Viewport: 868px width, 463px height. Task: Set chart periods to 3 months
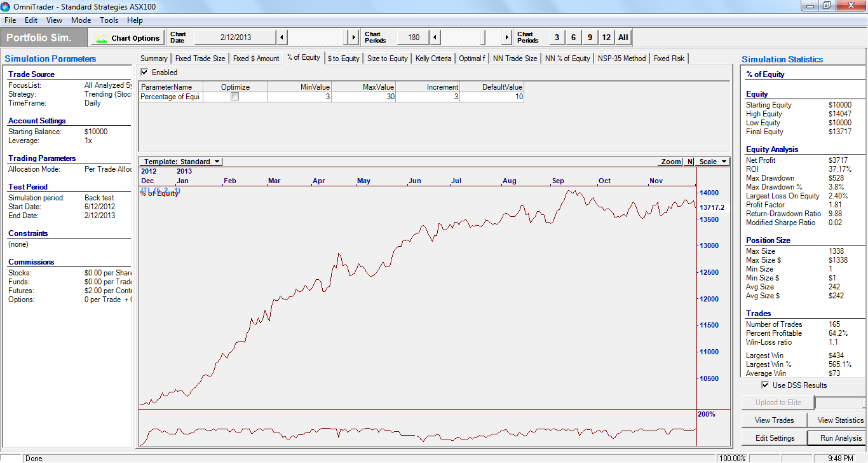(x=557, y=38)
